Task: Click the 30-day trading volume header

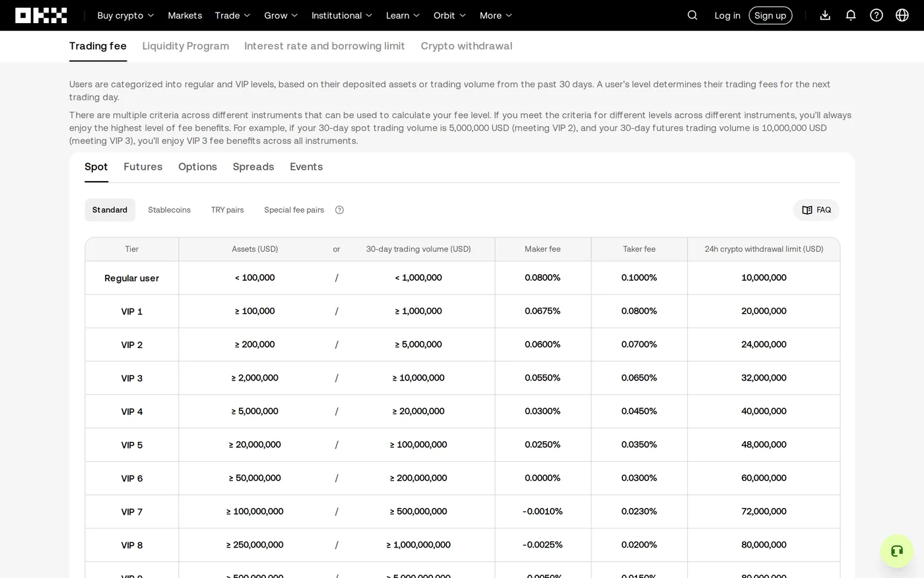Action: (x=418, y=249)
